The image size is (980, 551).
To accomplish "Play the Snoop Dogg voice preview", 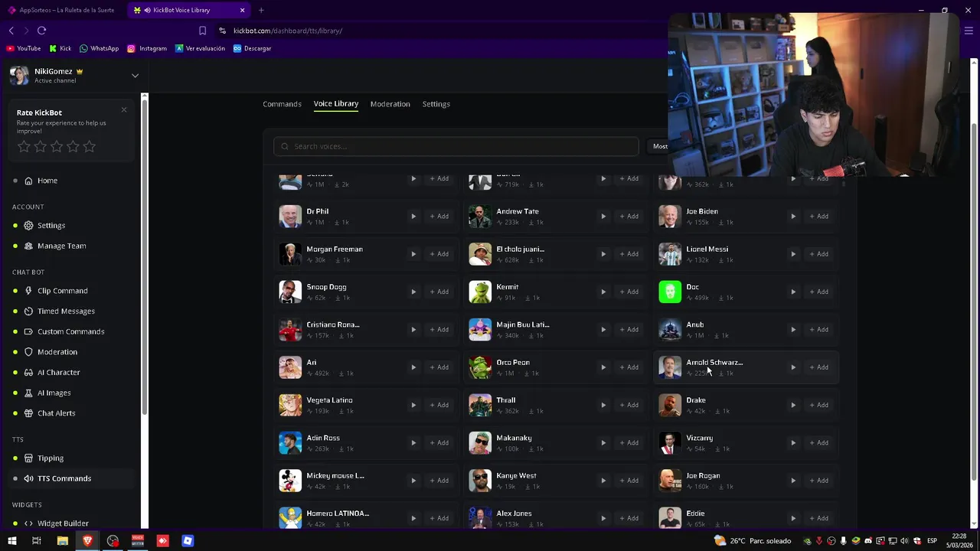I will tap(413, 292).
